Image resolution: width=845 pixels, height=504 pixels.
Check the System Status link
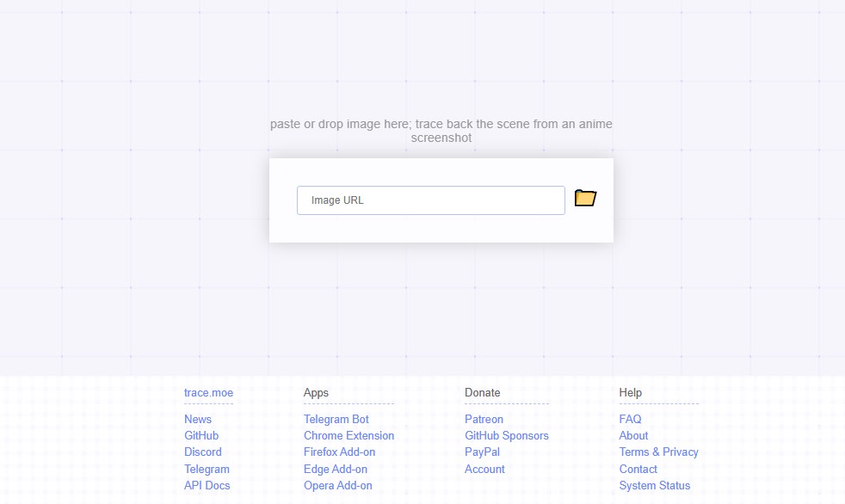point(654,485)
